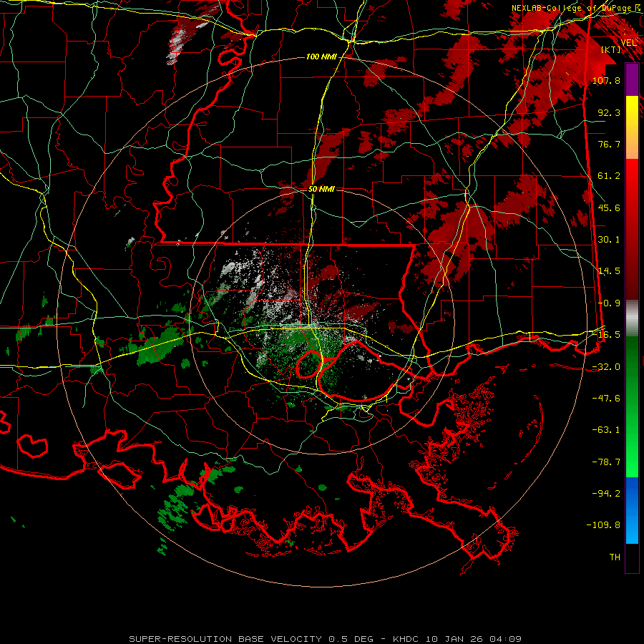This screenshot has height=644, width=644.
Task: Click the "VEL" legend title
Action: pos(629,43)
